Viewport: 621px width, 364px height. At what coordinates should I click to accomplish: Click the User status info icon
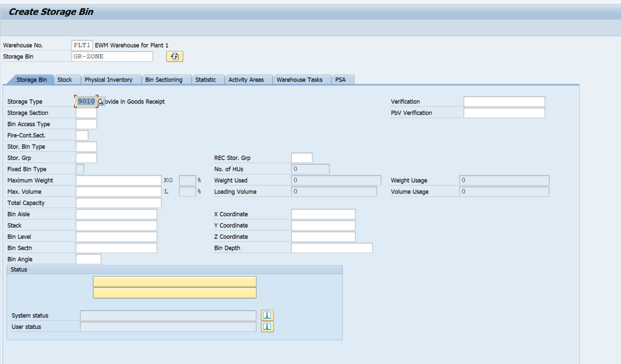[267, 327]
